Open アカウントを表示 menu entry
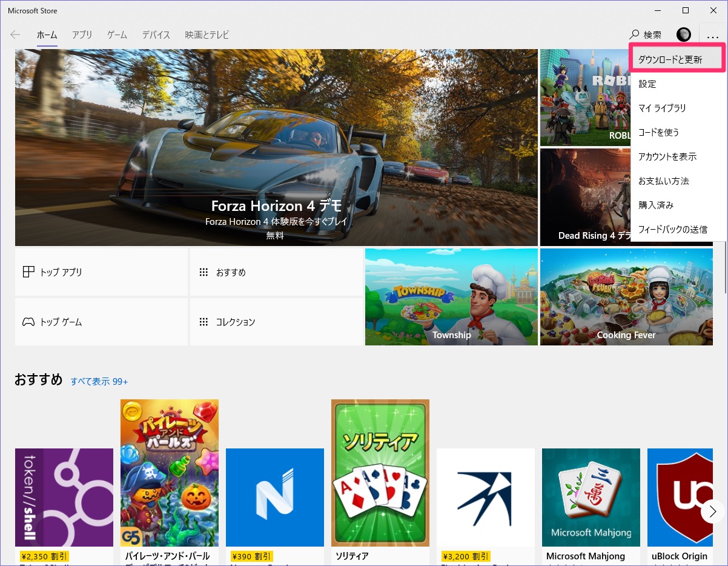Image resolution: width=728 pixels, height=566 pixels. click(x=678, y=156)
